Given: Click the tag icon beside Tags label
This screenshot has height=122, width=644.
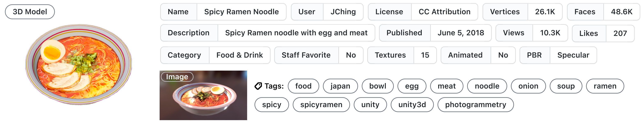Looking at the screenshot, I should (258, 86).
